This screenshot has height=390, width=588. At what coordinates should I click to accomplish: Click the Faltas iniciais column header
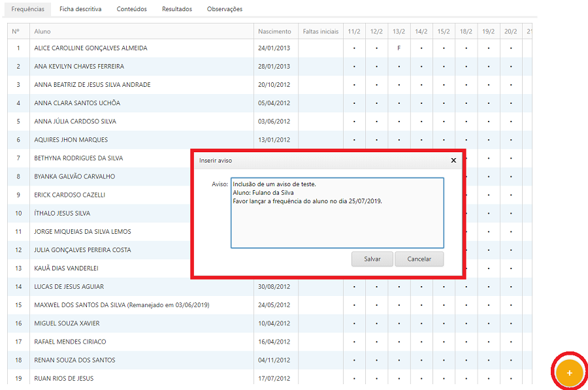point(321,31)
